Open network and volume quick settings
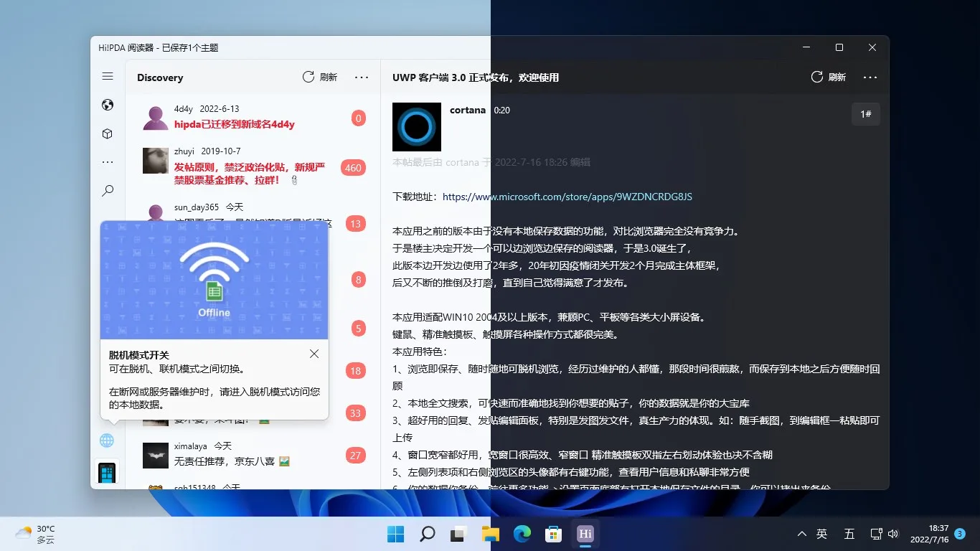The image size is (980, 551). [885, 534]
